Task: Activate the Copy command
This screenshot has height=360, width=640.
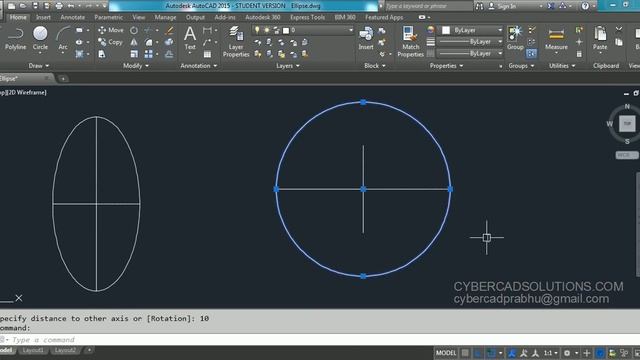Action: tap(110, 42)
